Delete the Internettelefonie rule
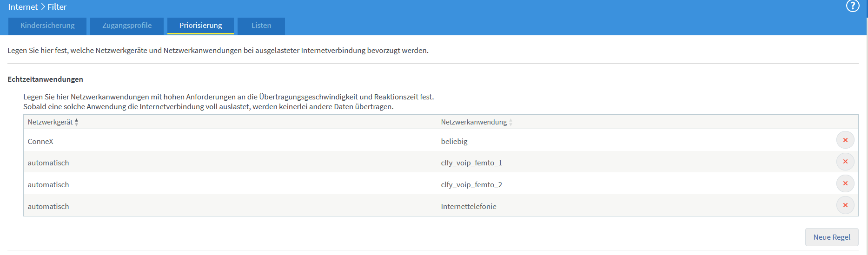 click(x=845, y=205)
